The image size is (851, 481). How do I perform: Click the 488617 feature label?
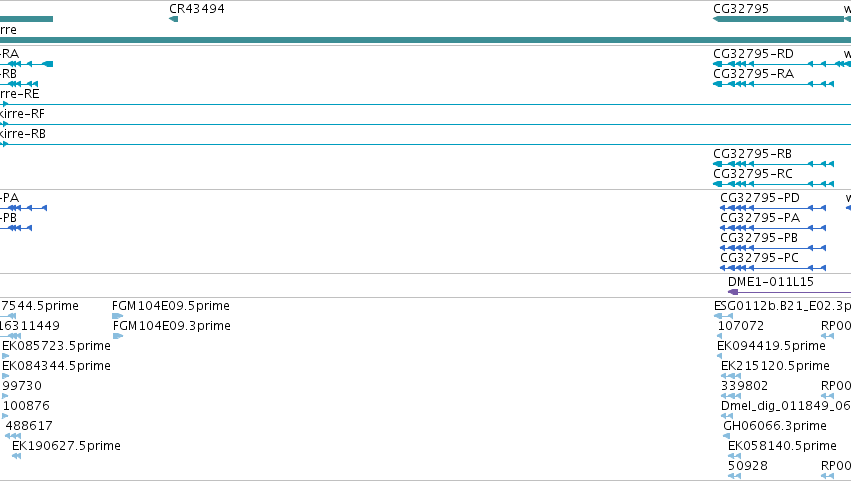pyautogui.click(x=29, y=426)
